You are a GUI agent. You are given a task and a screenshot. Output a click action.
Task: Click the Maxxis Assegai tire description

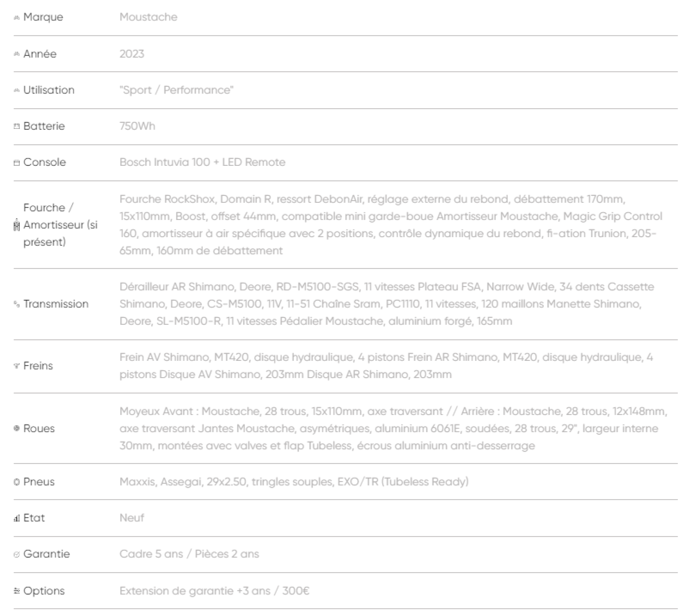pyautogui.click(x=294, y=481)
